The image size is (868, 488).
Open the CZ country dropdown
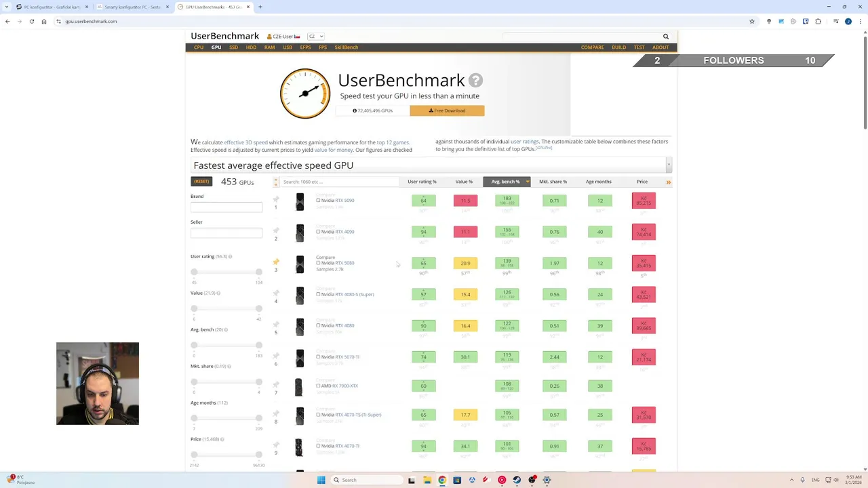(x=316, y=37)
